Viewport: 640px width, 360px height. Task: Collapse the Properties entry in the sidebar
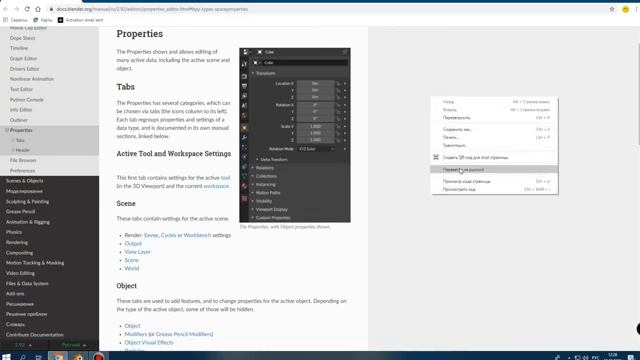coord(7,130)
